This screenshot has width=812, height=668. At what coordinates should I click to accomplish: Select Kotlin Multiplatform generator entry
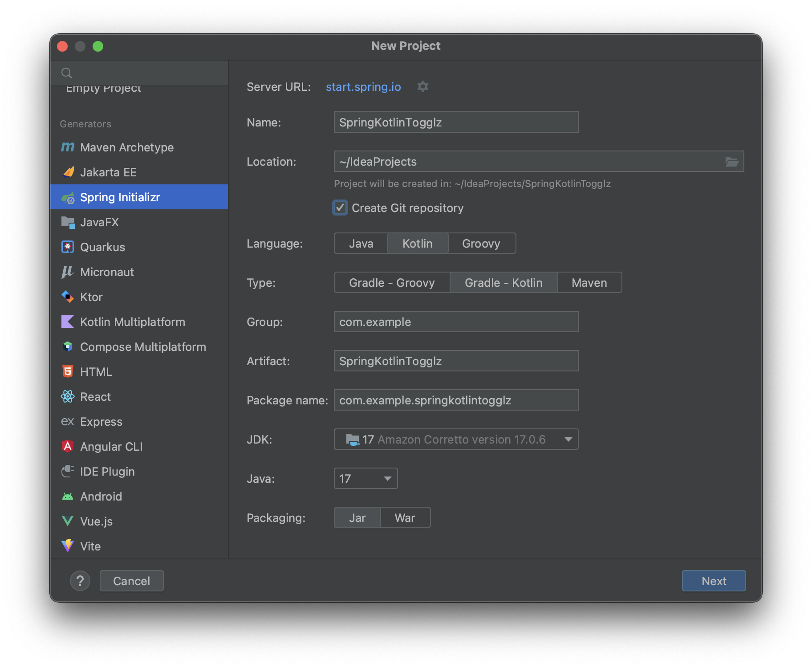click(x=139, y=322)
